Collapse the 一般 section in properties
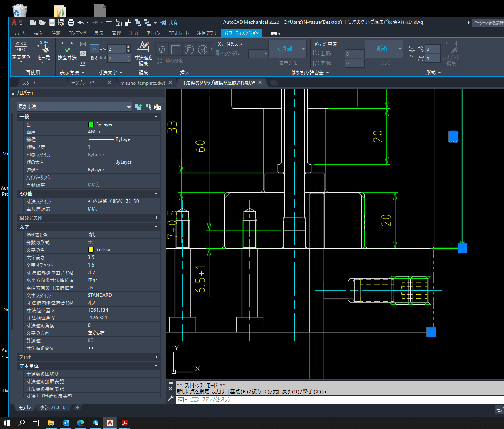The height and width of the screenshot is (429, 504). coord(156,117)
